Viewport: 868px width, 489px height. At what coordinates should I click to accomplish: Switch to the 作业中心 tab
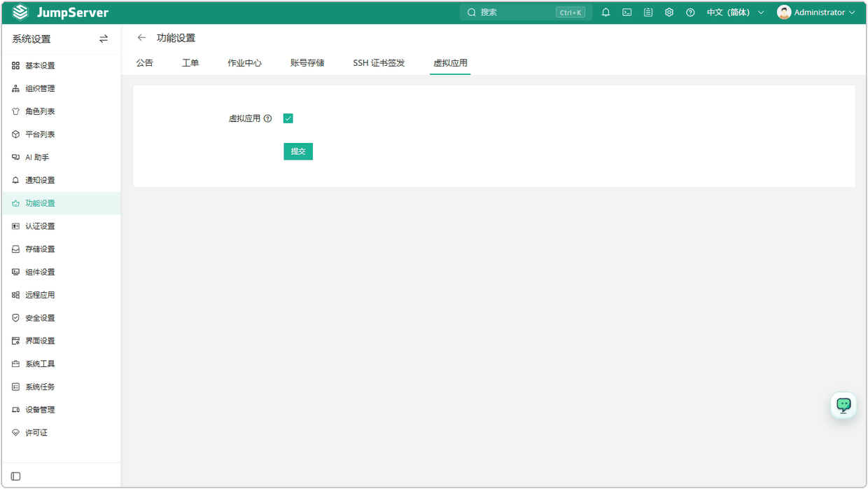click(x=245, y=63)
